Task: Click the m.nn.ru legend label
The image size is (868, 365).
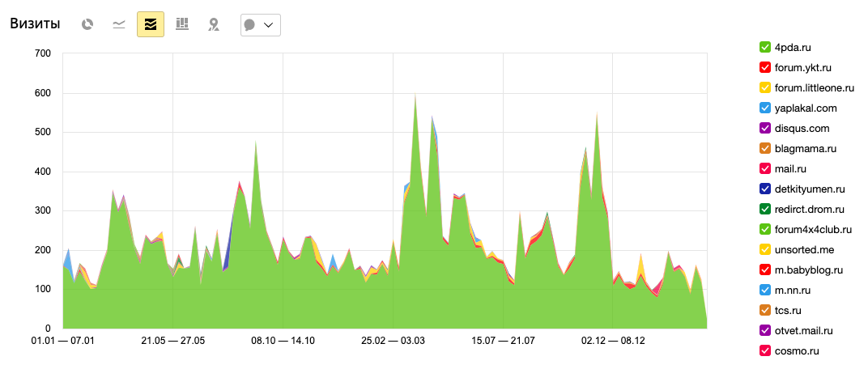Action: 794,291
